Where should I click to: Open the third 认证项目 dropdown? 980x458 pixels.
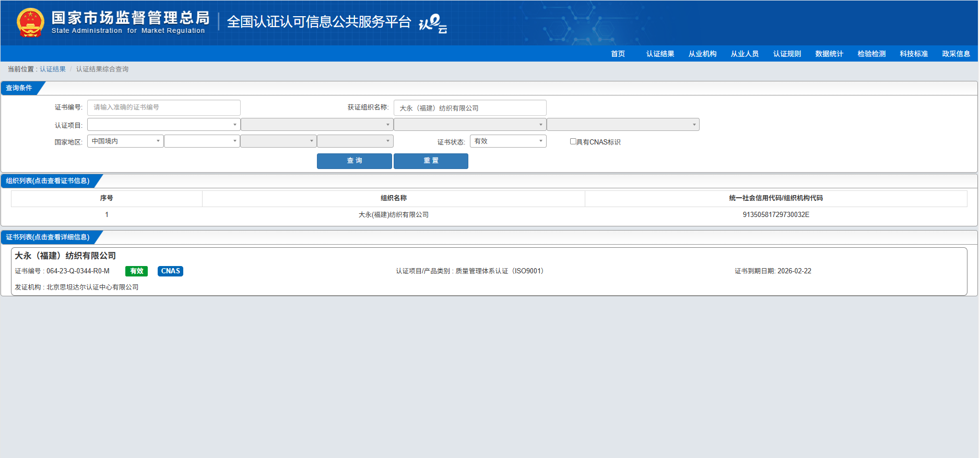point(470,125)
